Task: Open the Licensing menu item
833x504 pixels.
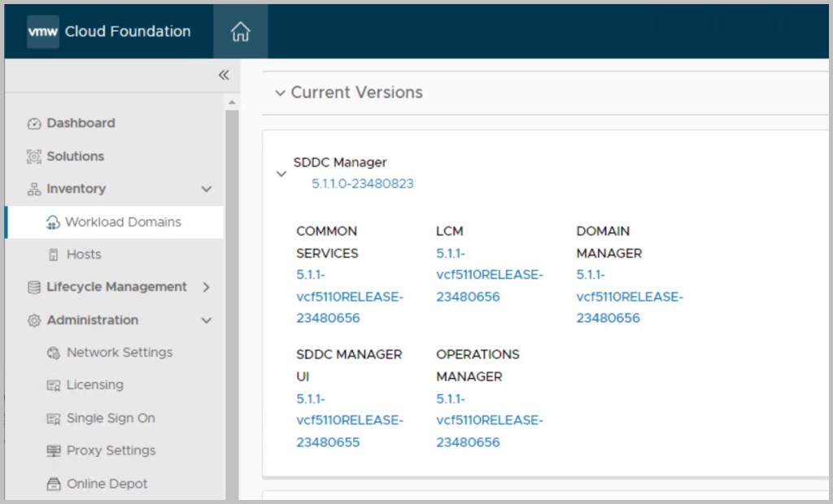Action: click(x=95, y=385)
